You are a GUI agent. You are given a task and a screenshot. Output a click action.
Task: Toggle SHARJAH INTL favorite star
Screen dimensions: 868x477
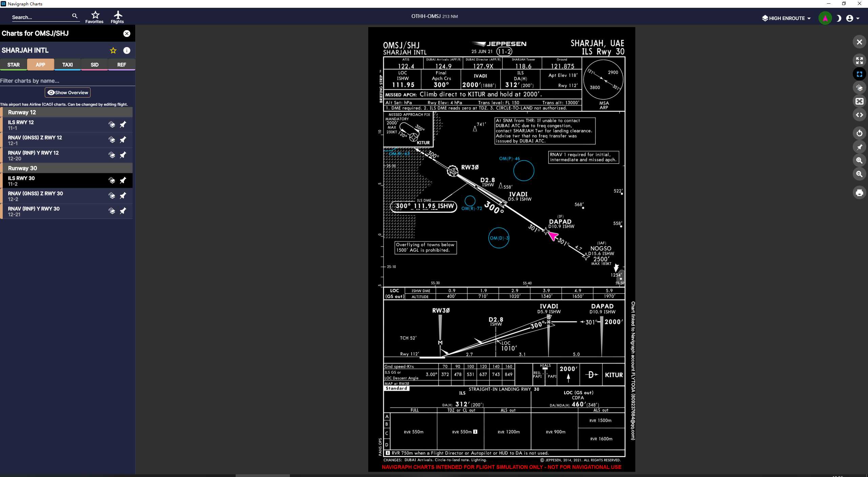point(113,50)
